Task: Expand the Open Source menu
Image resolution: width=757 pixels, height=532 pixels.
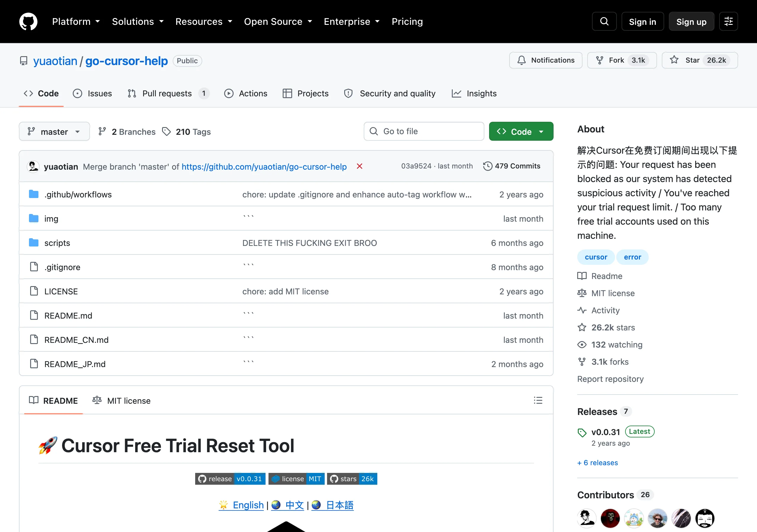Action: [278, 21]
